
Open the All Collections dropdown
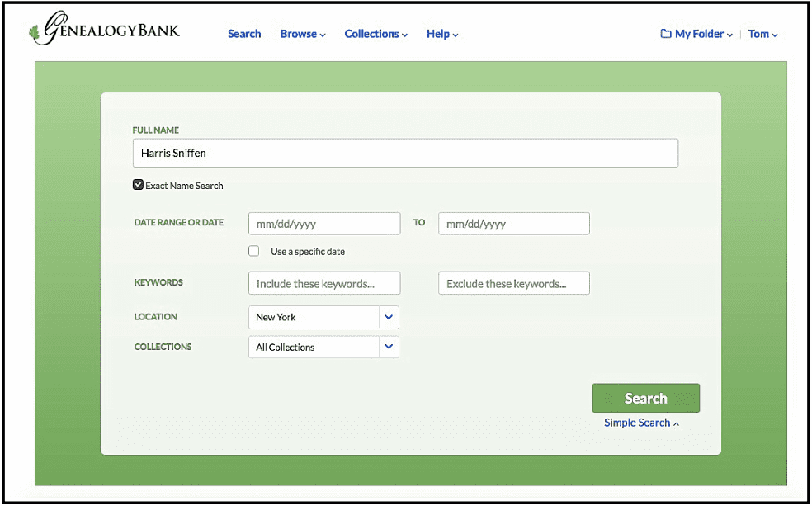coord(323,347)
